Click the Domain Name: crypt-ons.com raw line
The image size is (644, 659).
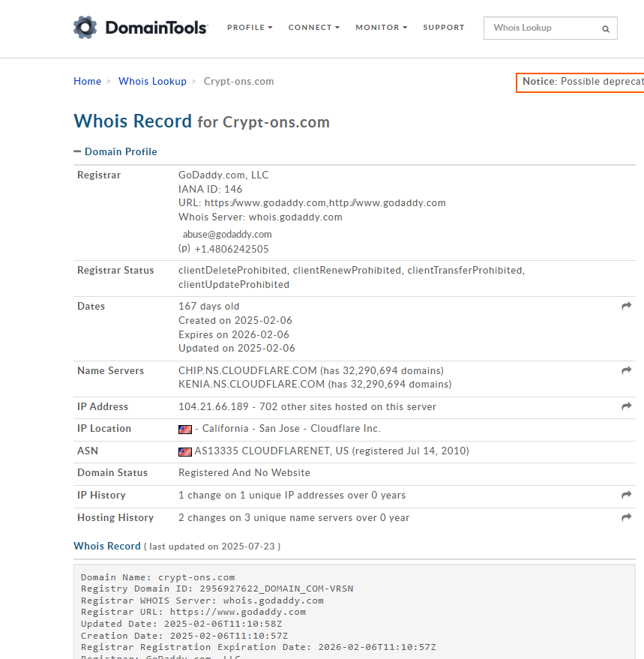click(x=158, y=577)
